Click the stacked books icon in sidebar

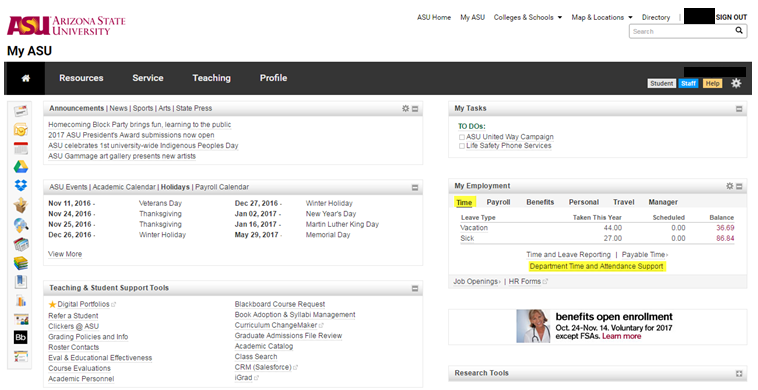point(21,263)
